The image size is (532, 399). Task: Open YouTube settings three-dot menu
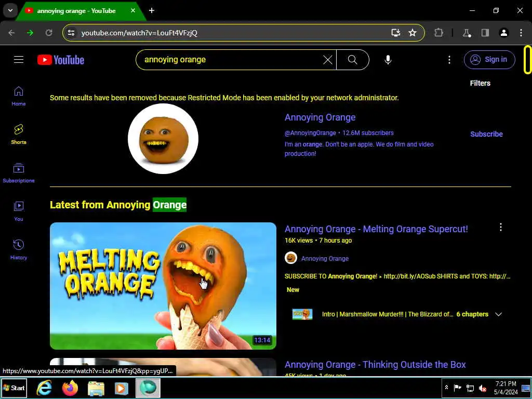(x=449, y=60)
